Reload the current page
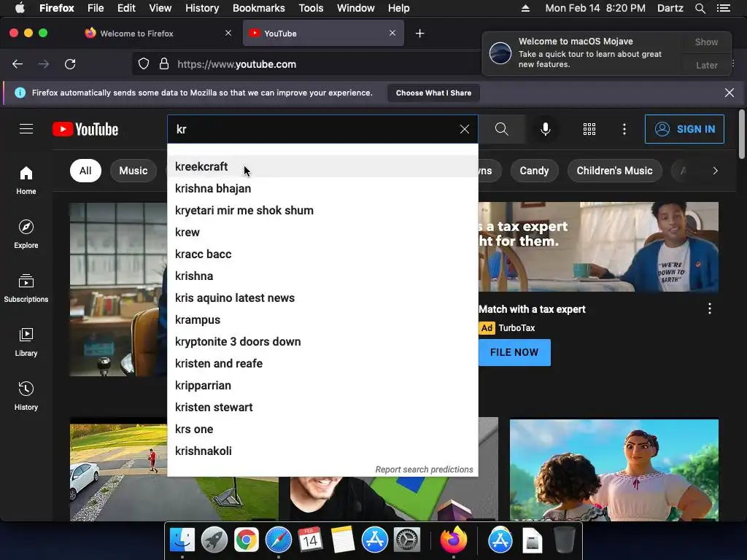This screenshot has width=747, height=560. pos(70,64)
